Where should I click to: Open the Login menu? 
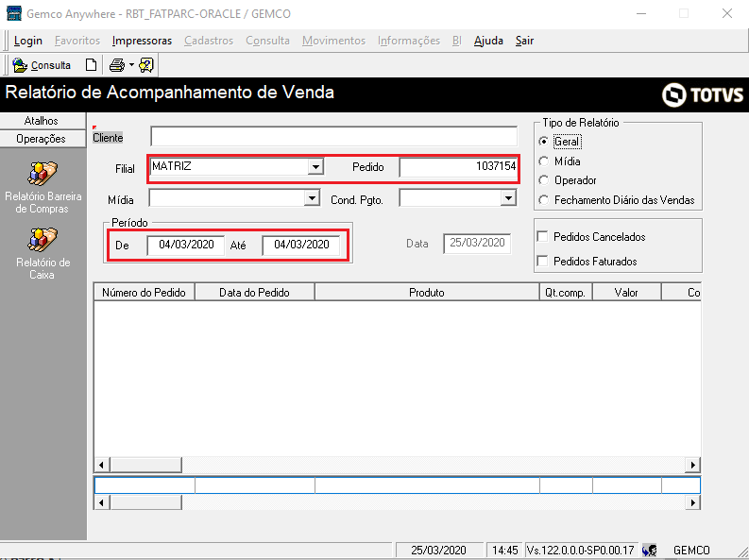[x=28, y=41]
